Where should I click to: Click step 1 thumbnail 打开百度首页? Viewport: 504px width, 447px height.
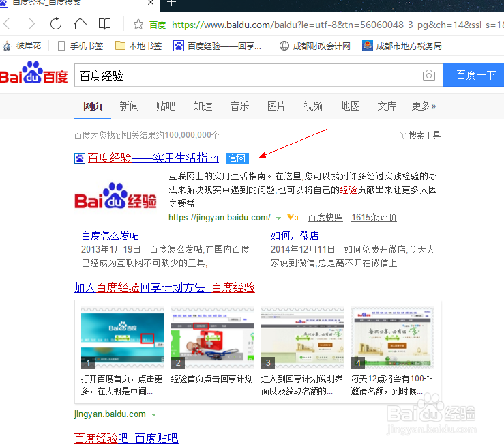(x=123, y=338)
